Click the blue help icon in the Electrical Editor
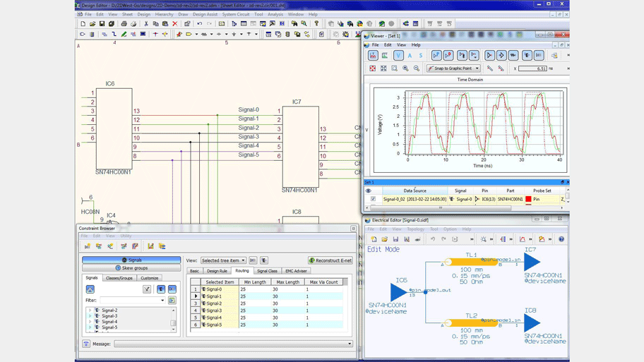The image size is (644, 362). point(561,239)
